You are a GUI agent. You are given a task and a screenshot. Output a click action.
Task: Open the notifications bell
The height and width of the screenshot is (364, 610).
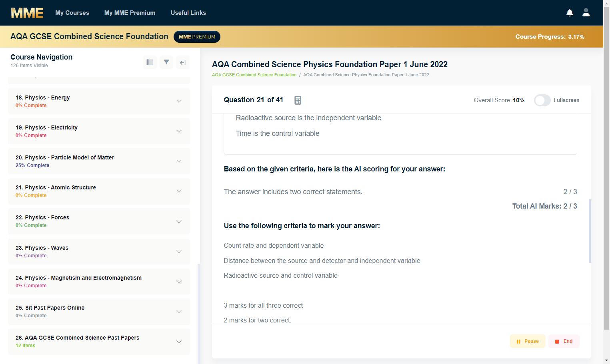pos(570,13)
